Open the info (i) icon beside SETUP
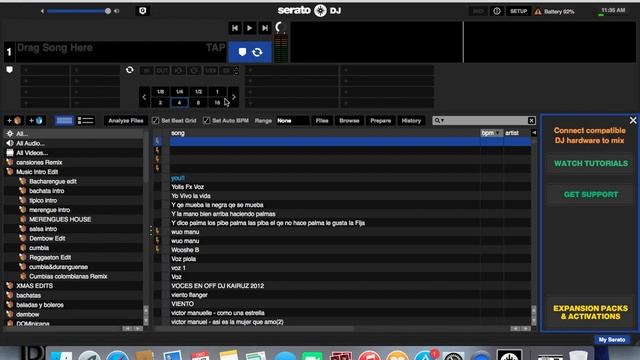The image size is (640, 360). (497, 11)
